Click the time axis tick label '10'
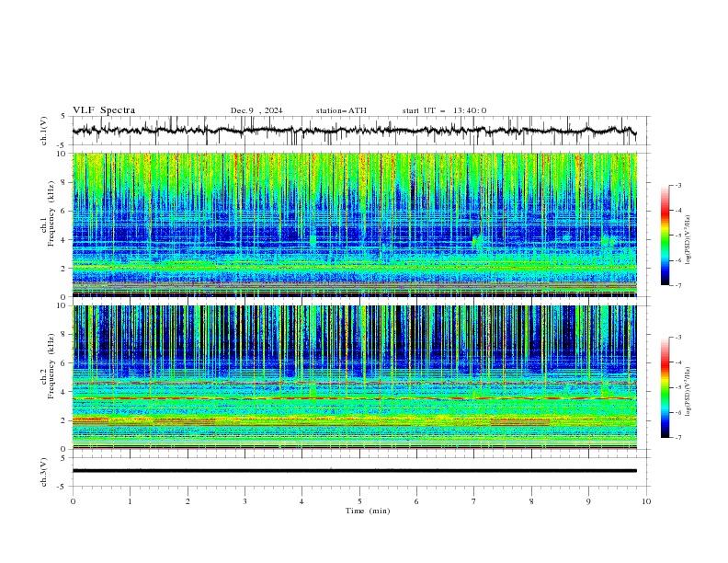728x563 pixels. (x=646, y=501)
